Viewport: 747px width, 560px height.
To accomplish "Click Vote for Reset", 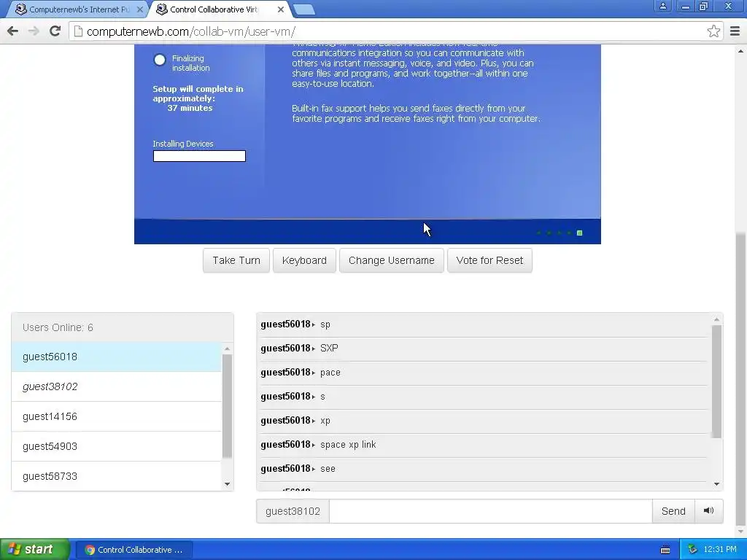I will [x=489, y=260].
